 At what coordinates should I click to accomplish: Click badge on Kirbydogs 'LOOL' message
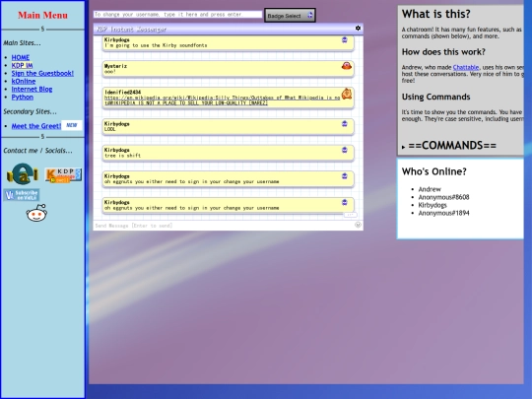345,124
